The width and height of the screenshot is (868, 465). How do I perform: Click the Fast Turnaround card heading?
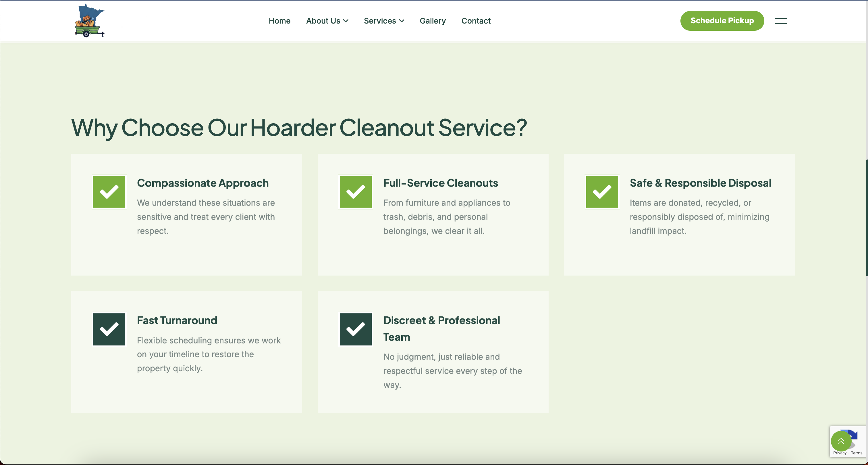[x=177, y=320]
